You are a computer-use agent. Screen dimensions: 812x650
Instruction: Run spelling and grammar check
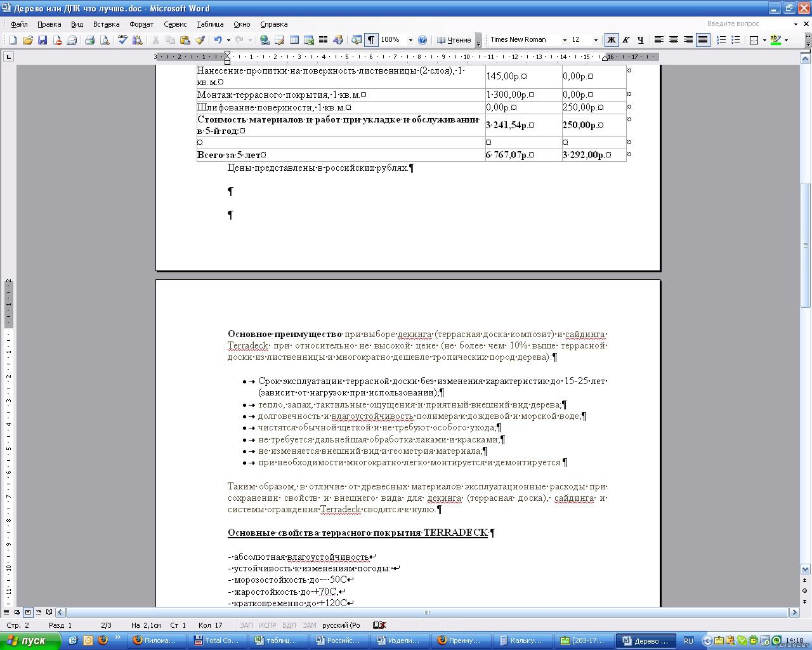122,40
